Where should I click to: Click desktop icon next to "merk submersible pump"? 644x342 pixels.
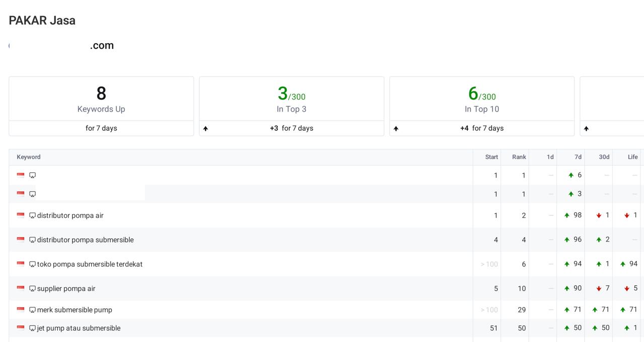(32, 310)
